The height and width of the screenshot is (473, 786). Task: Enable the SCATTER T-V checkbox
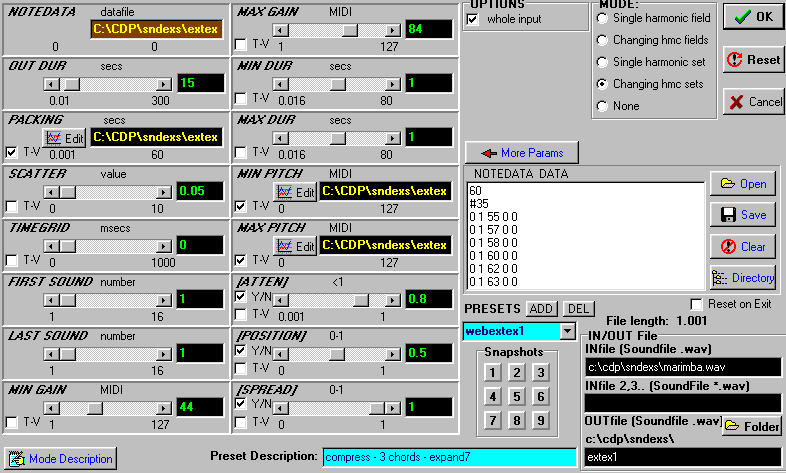click(x=11, y=206)
